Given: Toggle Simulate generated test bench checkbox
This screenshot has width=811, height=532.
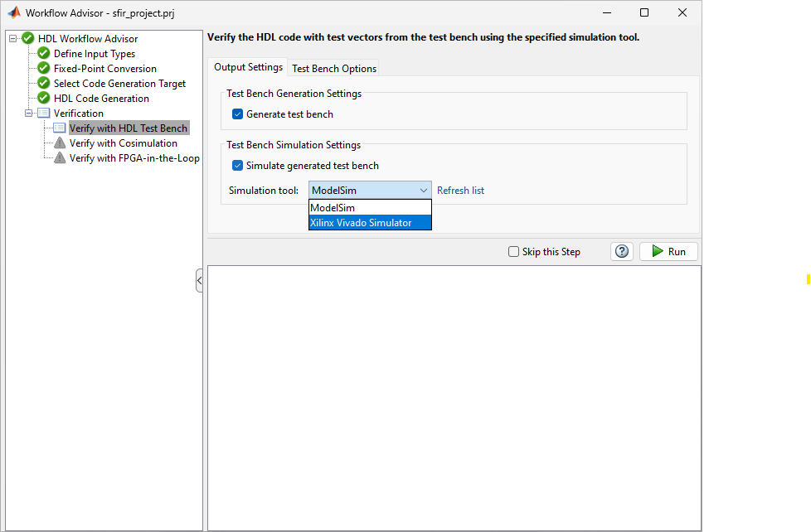Looking at the screenshot, I should [238, 166].
